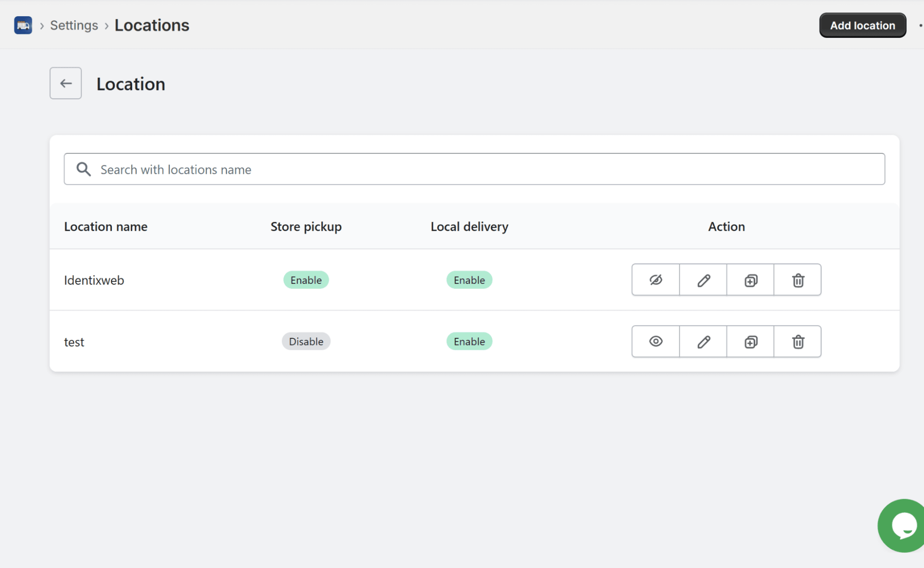
Task: Click the Action column header
Action: click(726, 226)
